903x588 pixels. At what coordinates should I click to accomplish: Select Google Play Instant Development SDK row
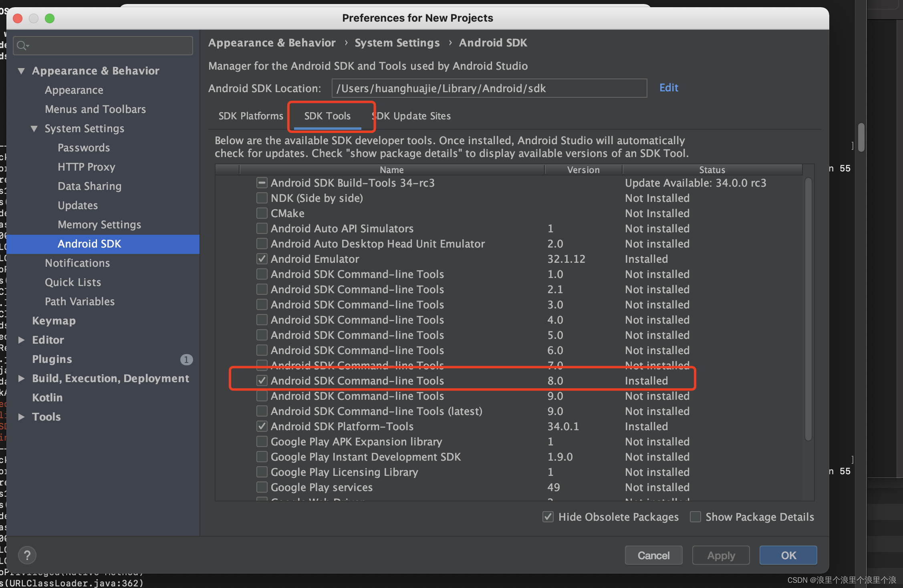point(509,457)
